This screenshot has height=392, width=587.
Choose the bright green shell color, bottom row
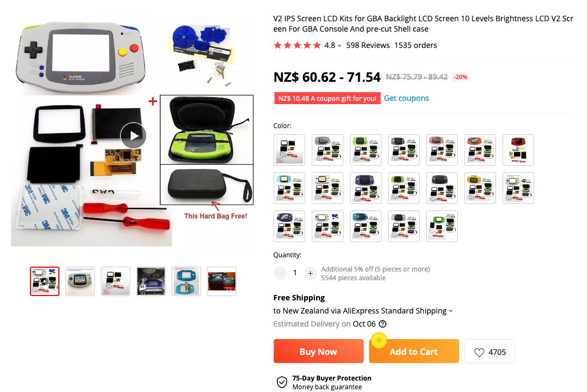click(441, 226)
